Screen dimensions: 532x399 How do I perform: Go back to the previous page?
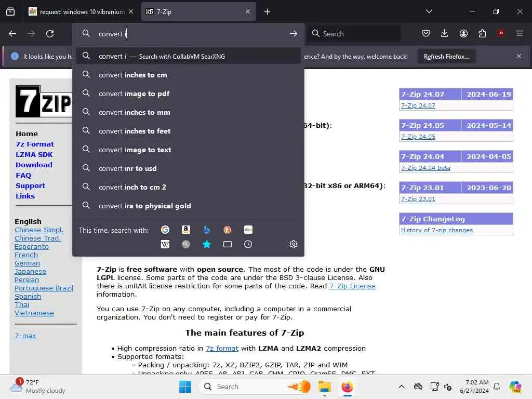point(12,34)
